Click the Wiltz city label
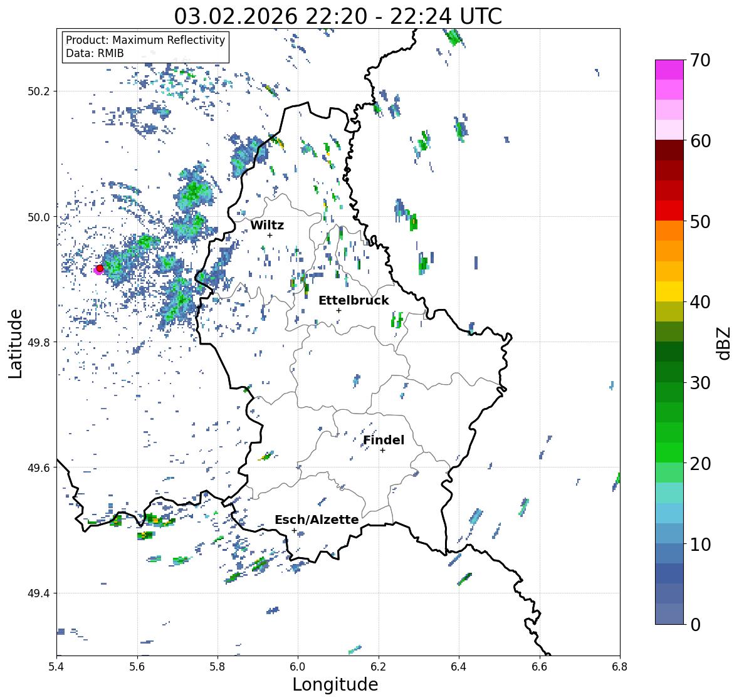This screenshot has width=739, height=700. [267, 225]
